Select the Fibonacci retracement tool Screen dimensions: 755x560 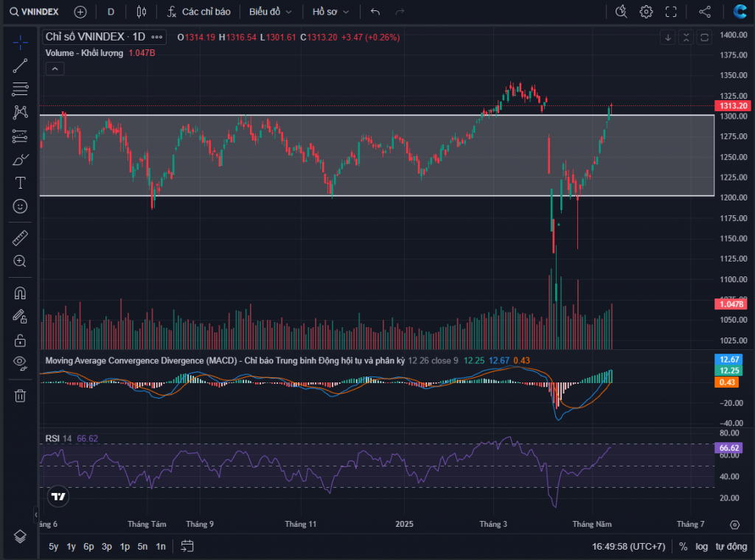tap(20, 89)
